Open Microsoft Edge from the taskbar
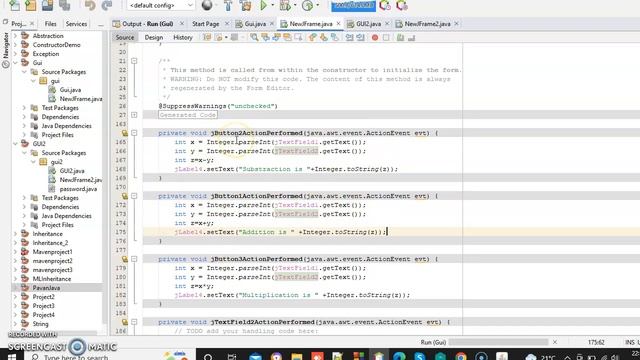This screenshot has height=360, width=640. [399, 356]
